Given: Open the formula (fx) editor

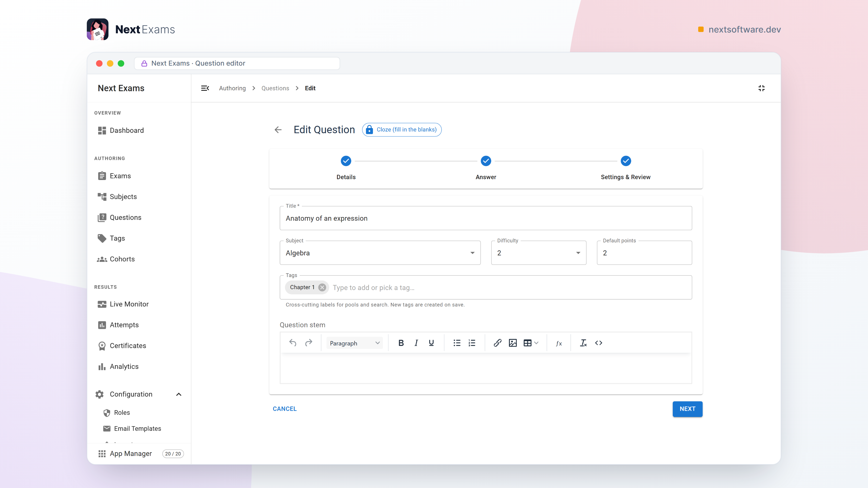Looking at the screenshot, I should click(x=559, y=343).
